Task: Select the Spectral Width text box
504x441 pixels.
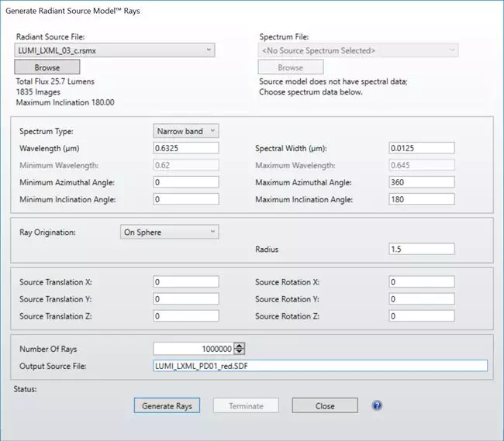Action: (421, 148)
